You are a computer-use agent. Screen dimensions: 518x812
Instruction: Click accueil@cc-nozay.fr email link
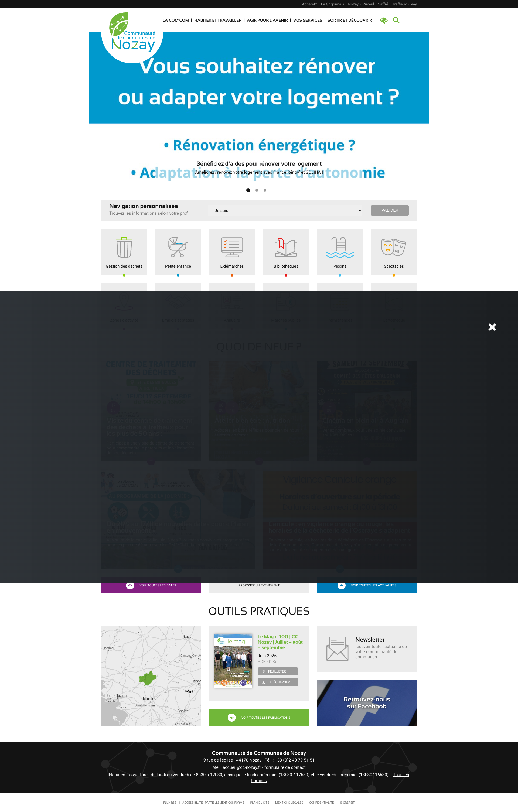[x=242, y=767]
